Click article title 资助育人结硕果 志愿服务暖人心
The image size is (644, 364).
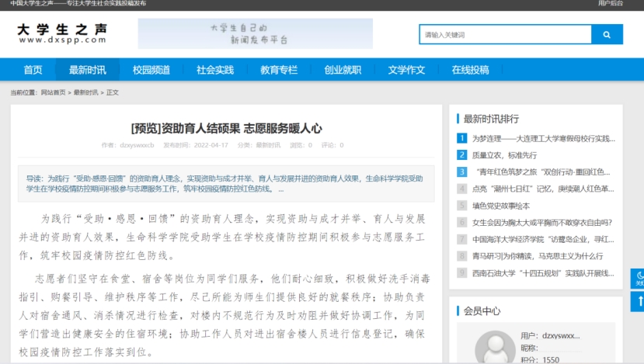(226, 128)
